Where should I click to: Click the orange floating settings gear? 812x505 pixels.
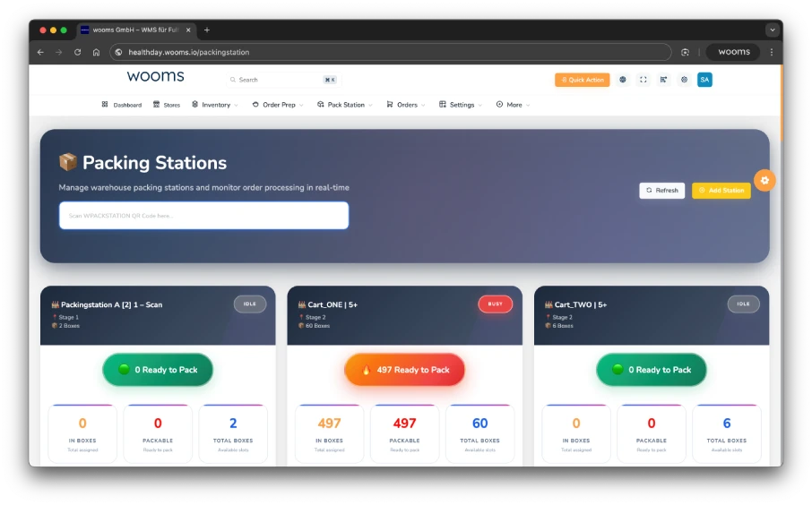click(764, 180)
